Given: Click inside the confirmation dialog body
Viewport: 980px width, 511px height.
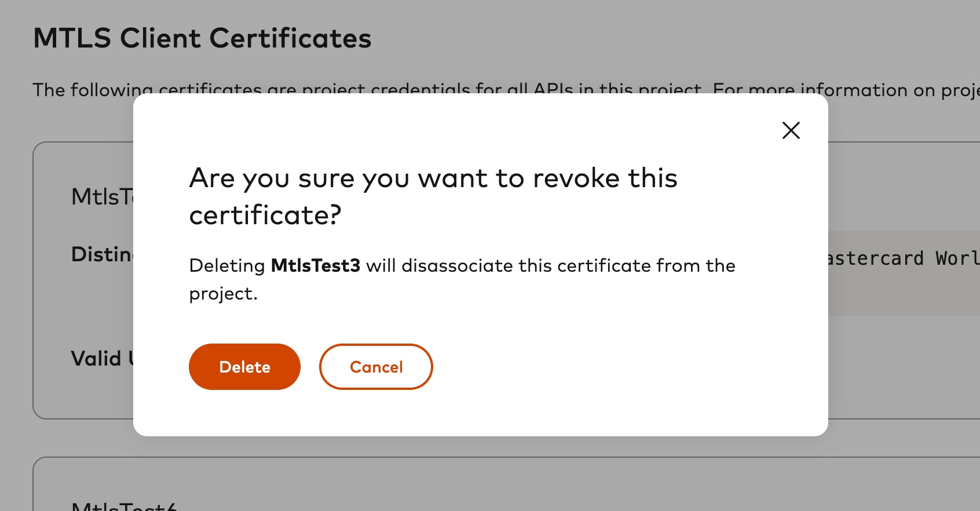Looking at the screenshot, I should pyautogui.click(x=481, y=319).
